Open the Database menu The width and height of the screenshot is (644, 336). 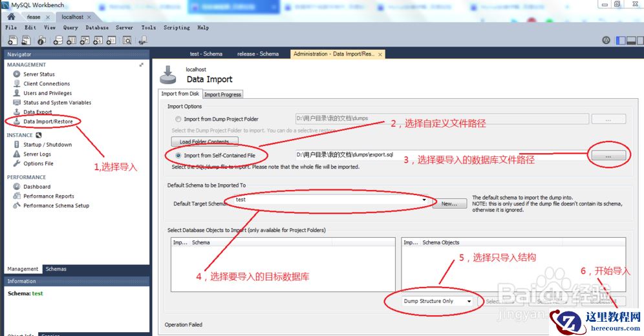[97, 28]
